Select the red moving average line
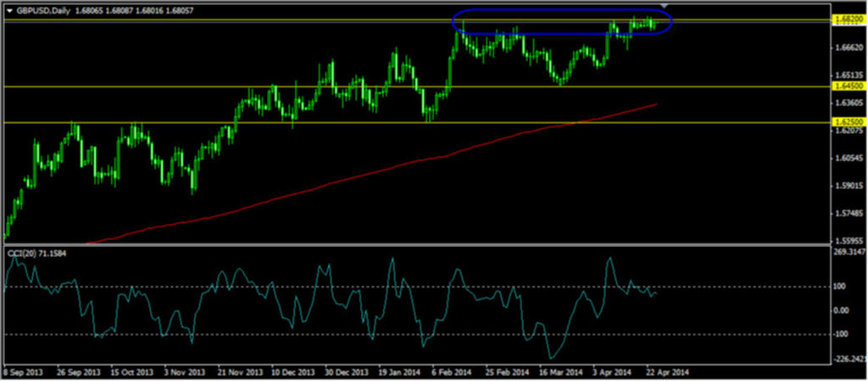 click(x=371, y=171)
